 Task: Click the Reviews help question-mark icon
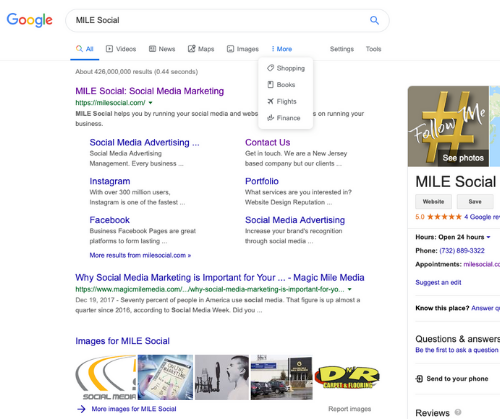[458, 412]
